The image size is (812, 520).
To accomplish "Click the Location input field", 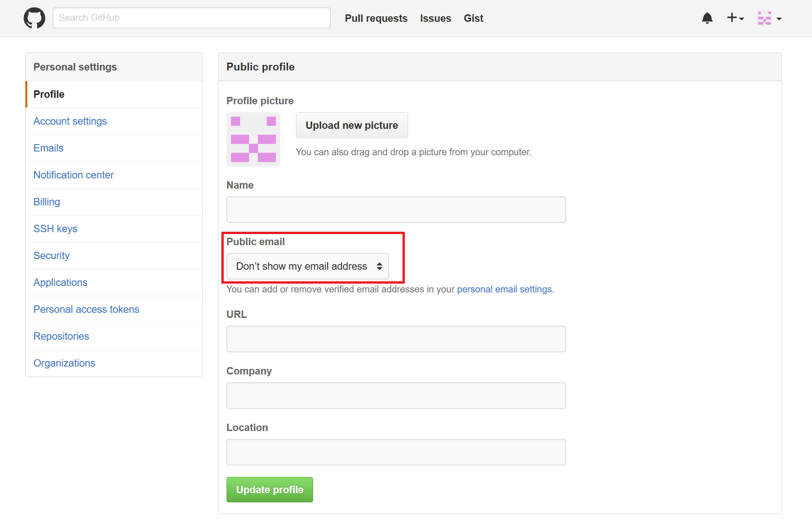I will (396, 452).
